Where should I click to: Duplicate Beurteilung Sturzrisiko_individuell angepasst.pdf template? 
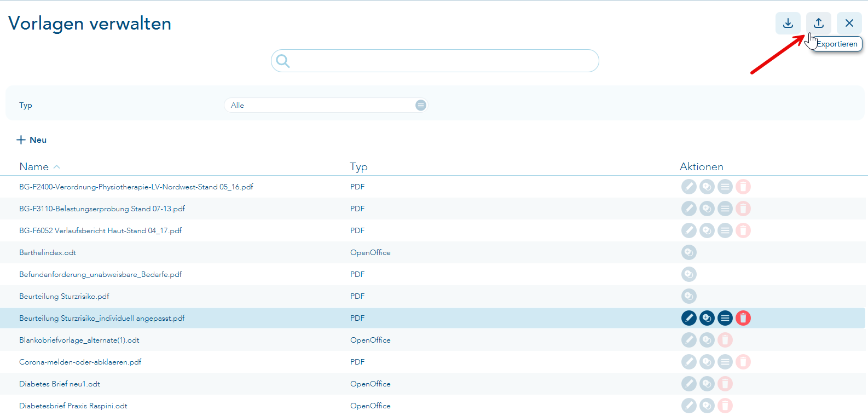(707, 318)
